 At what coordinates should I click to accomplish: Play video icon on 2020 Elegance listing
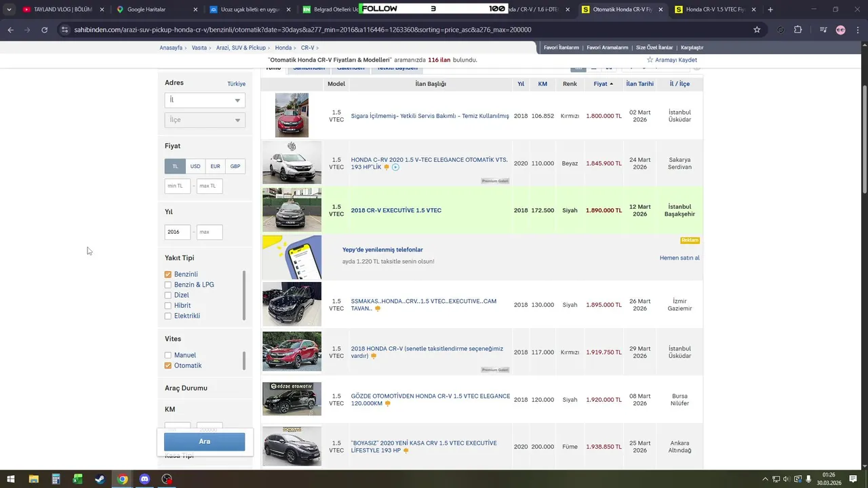click(x=395, y=167)
